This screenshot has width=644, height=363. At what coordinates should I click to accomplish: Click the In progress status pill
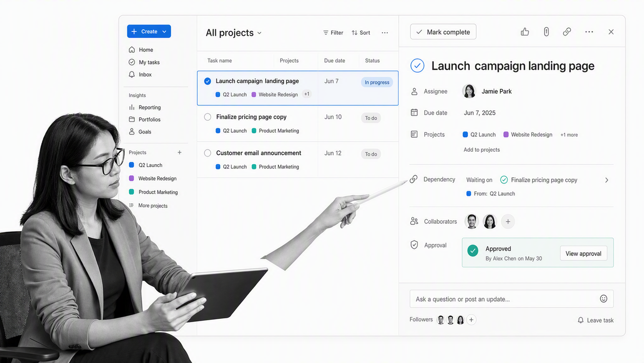pos(377,82)
